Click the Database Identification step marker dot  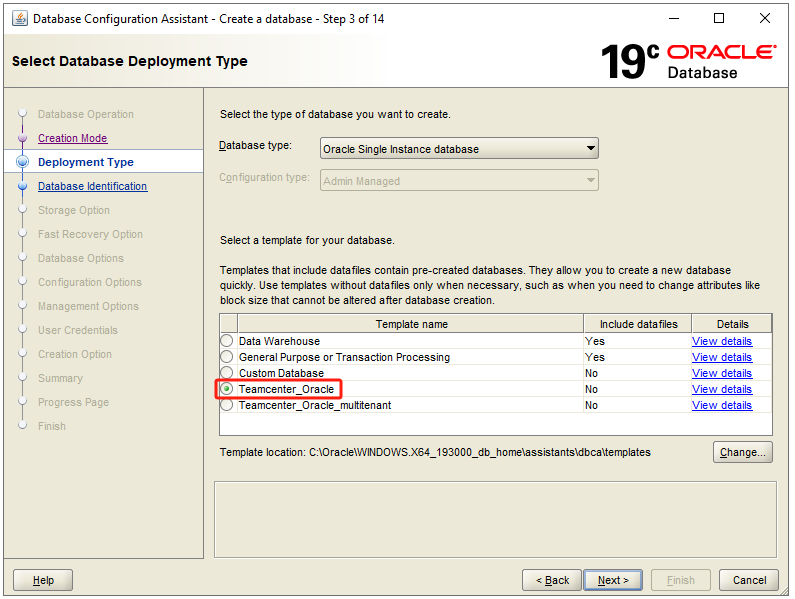point(22,186)
